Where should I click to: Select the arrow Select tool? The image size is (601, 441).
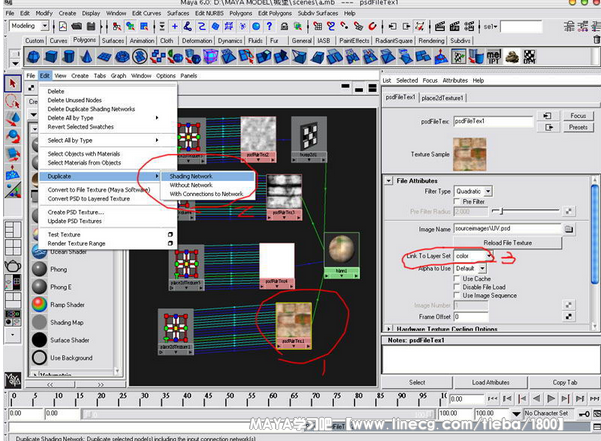click(12, 84)
